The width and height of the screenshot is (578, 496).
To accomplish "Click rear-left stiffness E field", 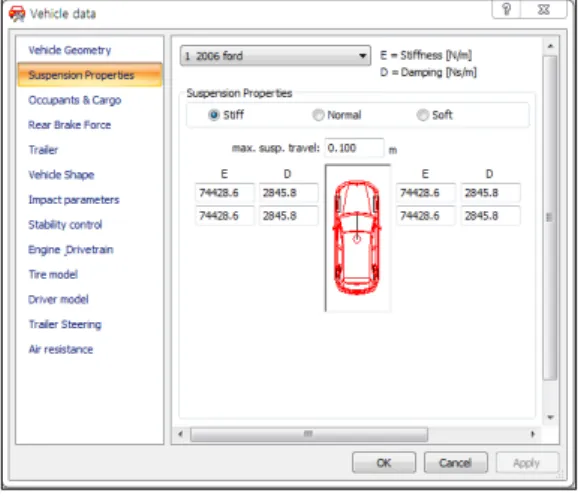I will point(224,216).
